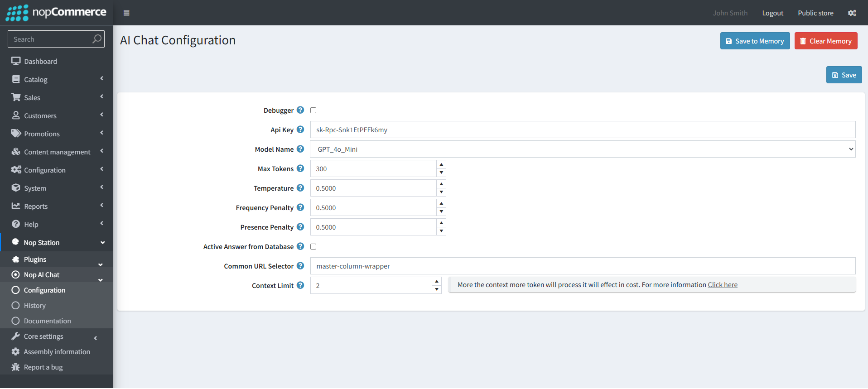Image resolution: width=868 pixels, height=389 pixels.
Task: Click the red Clear Memory button
Action: pyautogui.click(x=826, y=41)
